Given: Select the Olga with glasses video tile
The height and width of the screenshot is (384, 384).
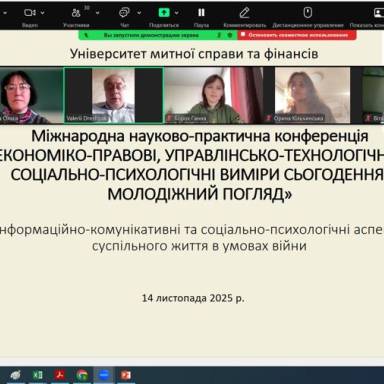Looking at the screenshot, I should (x=31, y=95).
